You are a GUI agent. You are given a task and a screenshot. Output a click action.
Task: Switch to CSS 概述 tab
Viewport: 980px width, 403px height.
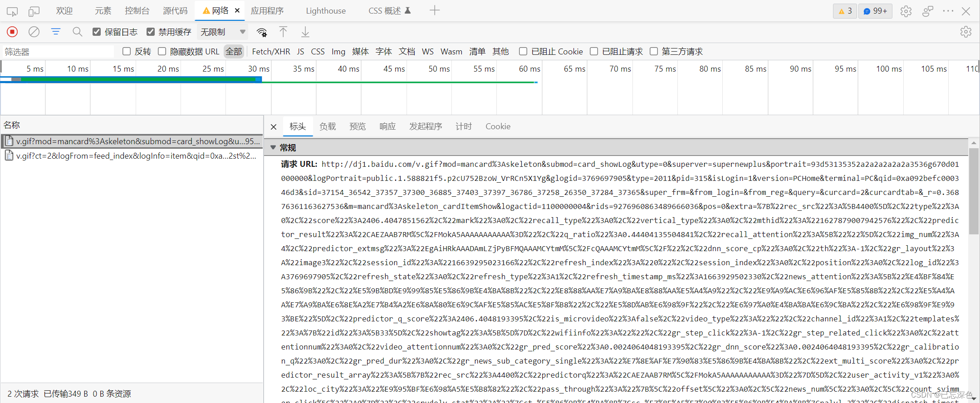pyautogui.click(x=389, y=10)
